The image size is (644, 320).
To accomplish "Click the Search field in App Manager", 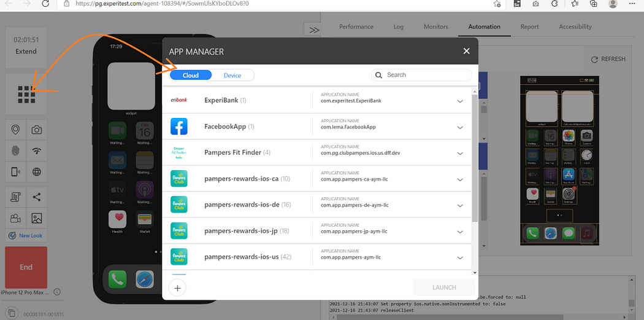I will 421,75.
